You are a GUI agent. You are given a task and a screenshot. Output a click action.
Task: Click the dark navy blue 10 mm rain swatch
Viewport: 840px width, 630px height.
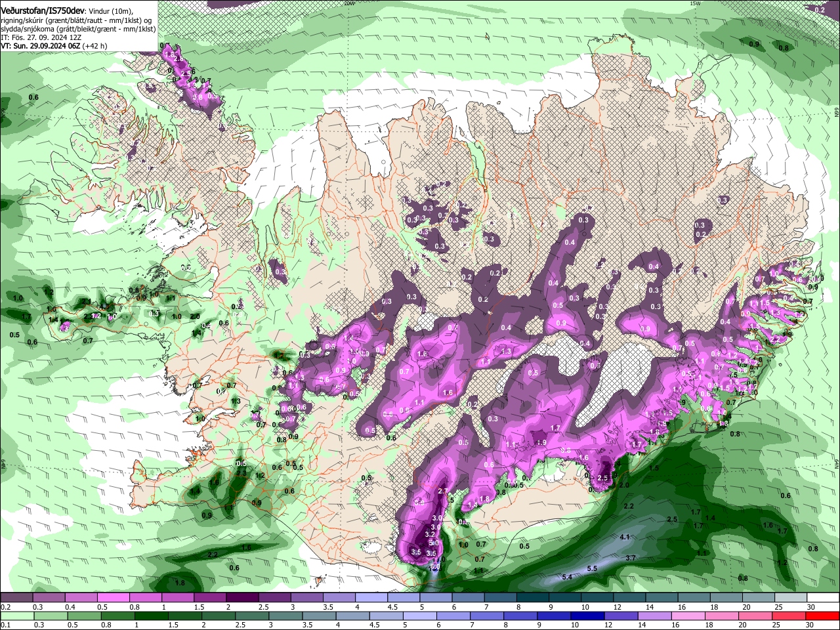(x=587, y=616)
